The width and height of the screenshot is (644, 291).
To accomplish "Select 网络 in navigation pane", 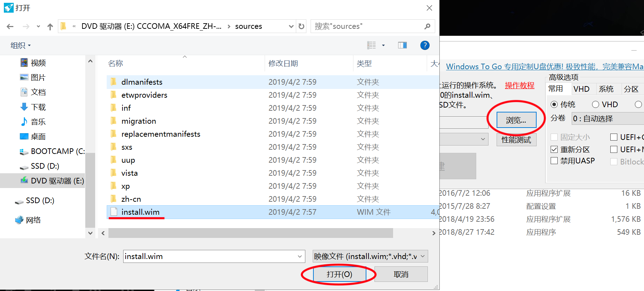I will pos(33,220).
